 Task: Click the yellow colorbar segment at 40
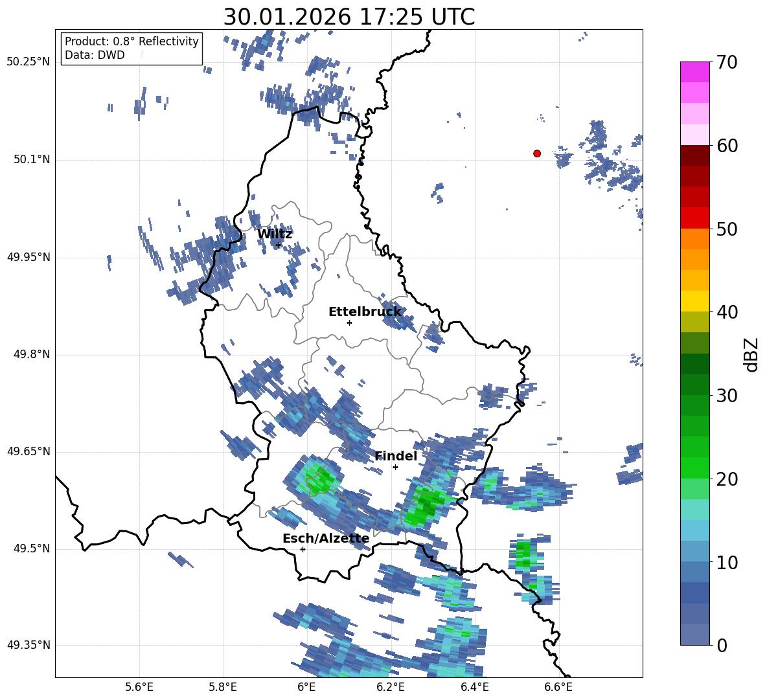tap(695, 301)
